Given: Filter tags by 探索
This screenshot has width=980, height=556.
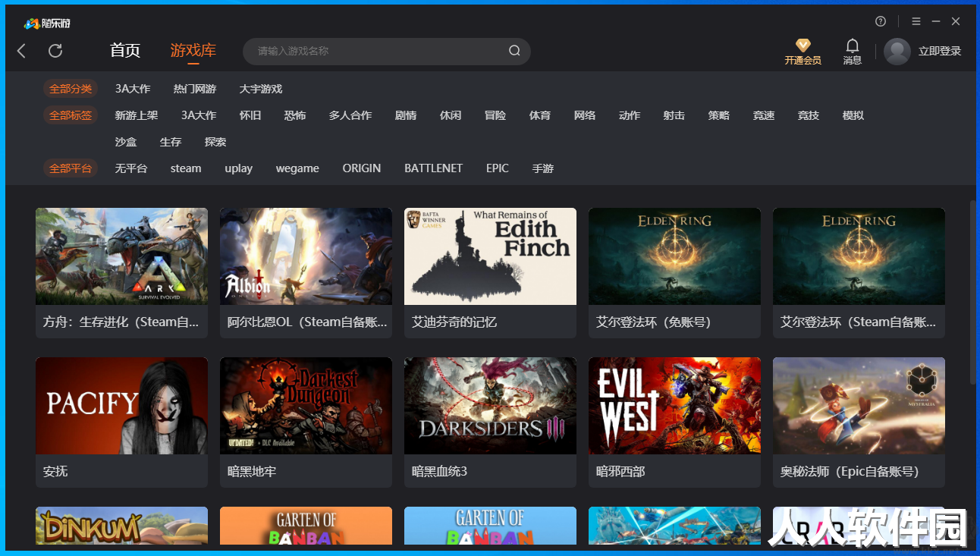Looking at the screenshot, I should pos(215,142).
